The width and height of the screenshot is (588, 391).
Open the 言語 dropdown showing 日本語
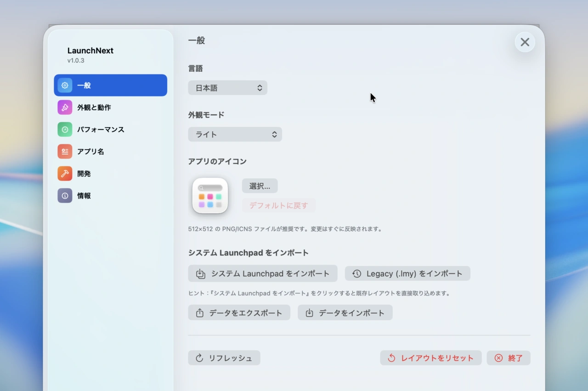(228, 87)
